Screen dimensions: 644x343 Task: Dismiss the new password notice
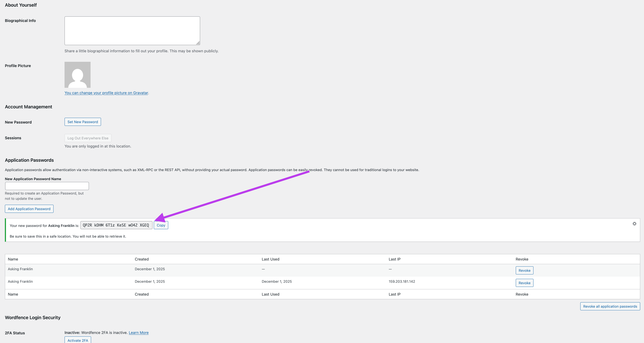(x=635, y=224)
